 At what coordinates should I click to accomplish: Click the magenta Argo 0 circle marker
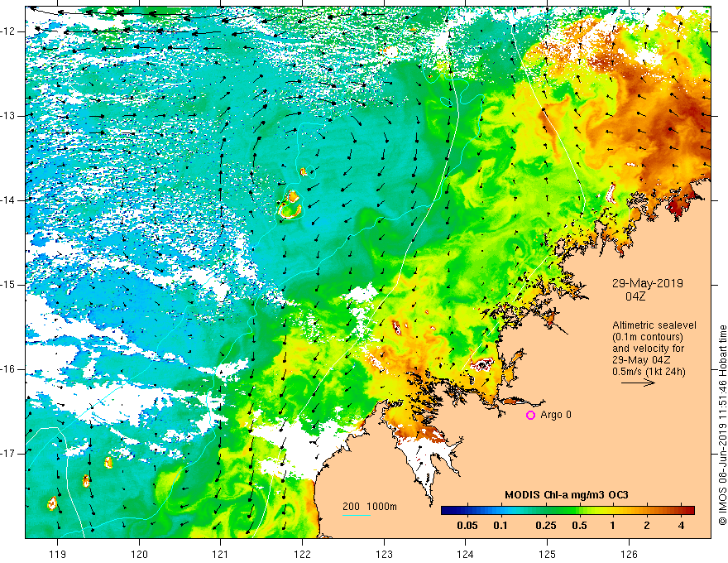pos(530,416)
